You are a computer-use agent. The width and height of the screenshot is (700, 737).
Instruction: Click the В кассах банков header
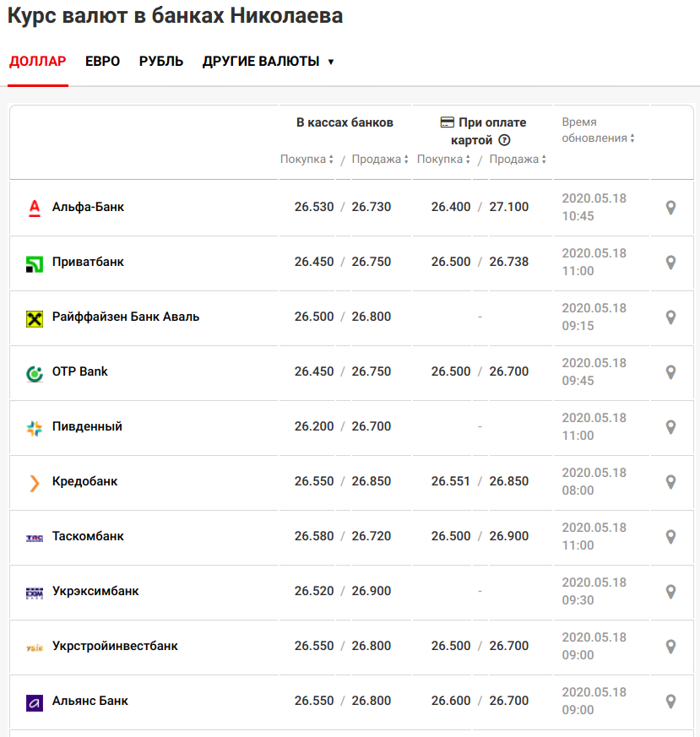tap(345, 122)
